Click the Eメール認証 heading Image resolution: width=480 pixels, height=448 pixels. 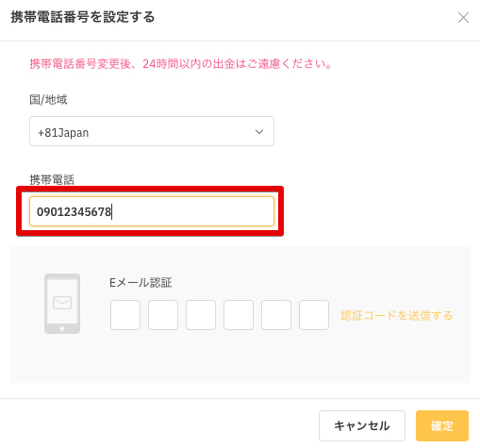coord(141,282)
